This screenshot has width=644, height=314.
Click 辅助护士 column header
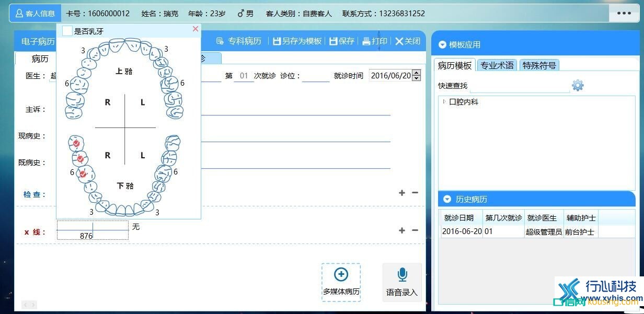point(581,218)
